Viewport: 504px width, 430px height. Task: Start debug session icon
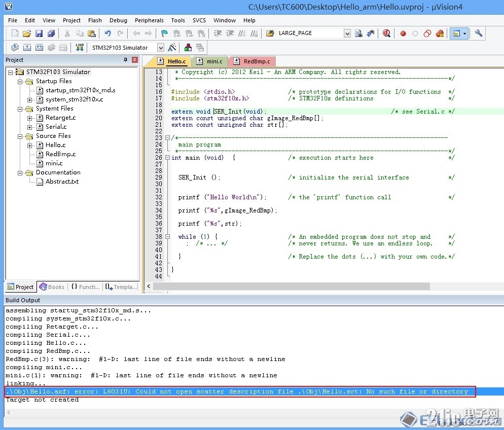point(387,33)
